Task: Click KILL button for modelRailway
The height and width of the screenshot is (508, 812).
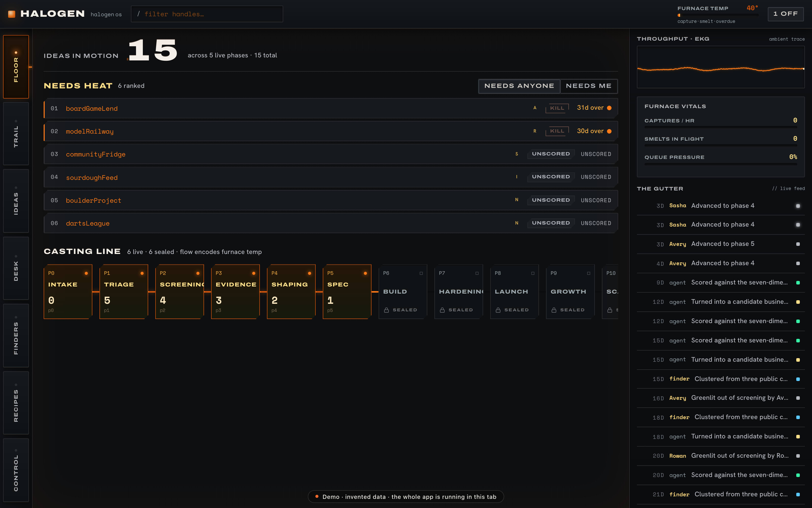Action: [x=557, y=131]
